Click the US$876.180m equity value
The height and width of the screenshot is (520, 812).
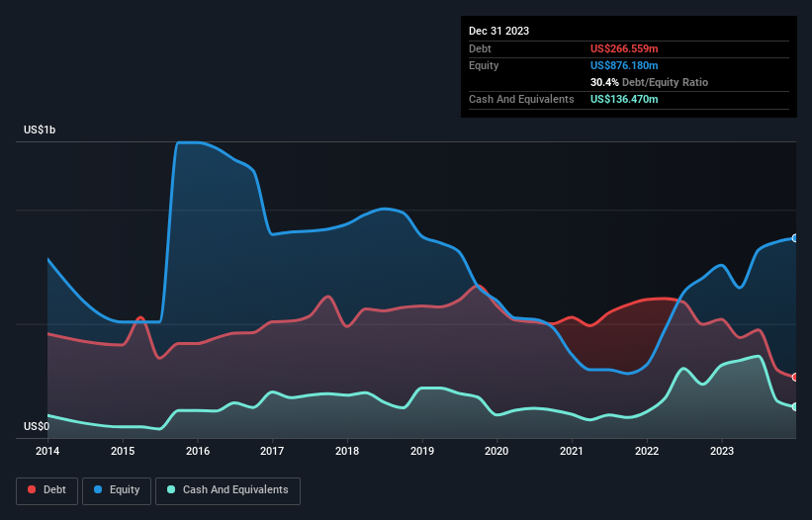click(x=624, y=65)
